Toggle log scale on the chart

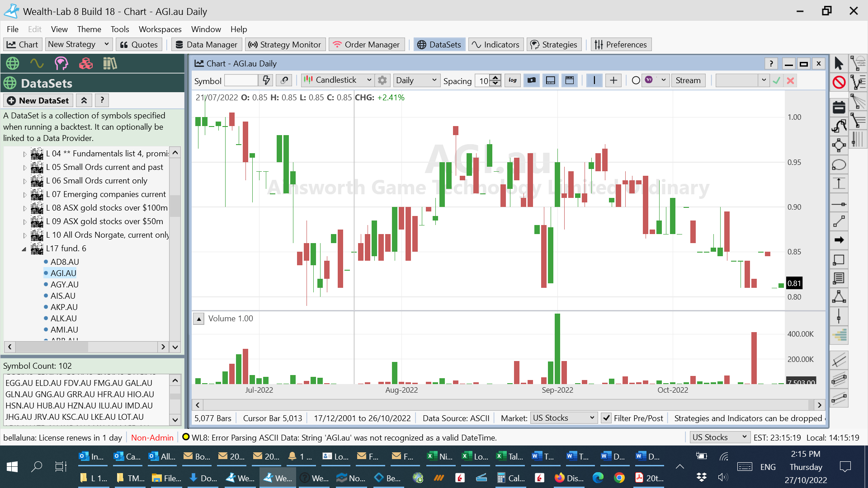click(x=513, y=80)
